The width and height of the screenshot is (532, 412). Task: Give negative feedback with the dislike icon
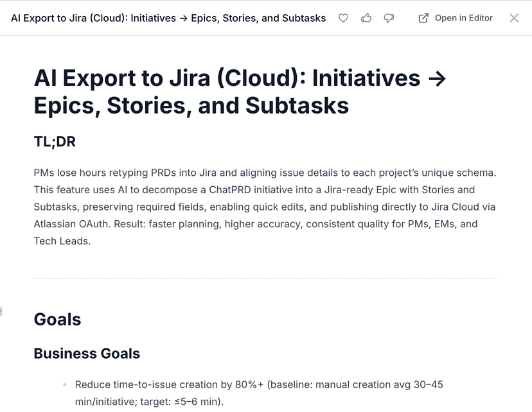click(x=389, y=18)
